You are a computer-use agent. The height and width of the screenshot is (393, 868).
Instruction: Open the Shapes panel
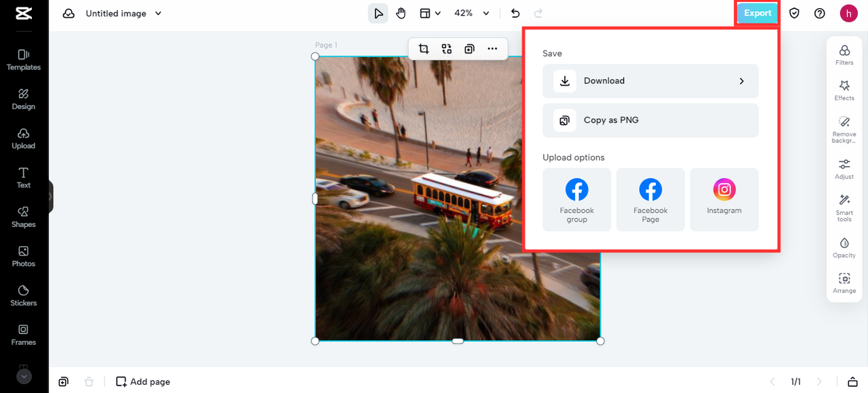click(x=24, y=217)
